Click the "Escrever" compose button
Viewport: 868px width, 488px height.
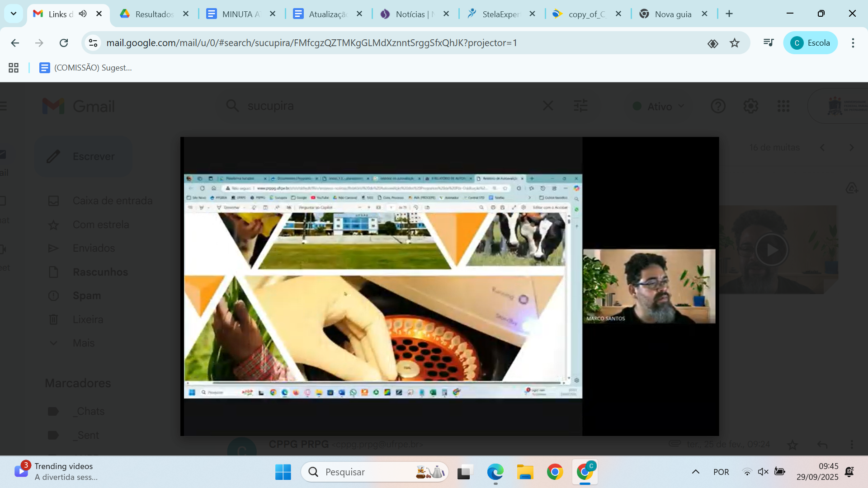(x=83, y=156)
